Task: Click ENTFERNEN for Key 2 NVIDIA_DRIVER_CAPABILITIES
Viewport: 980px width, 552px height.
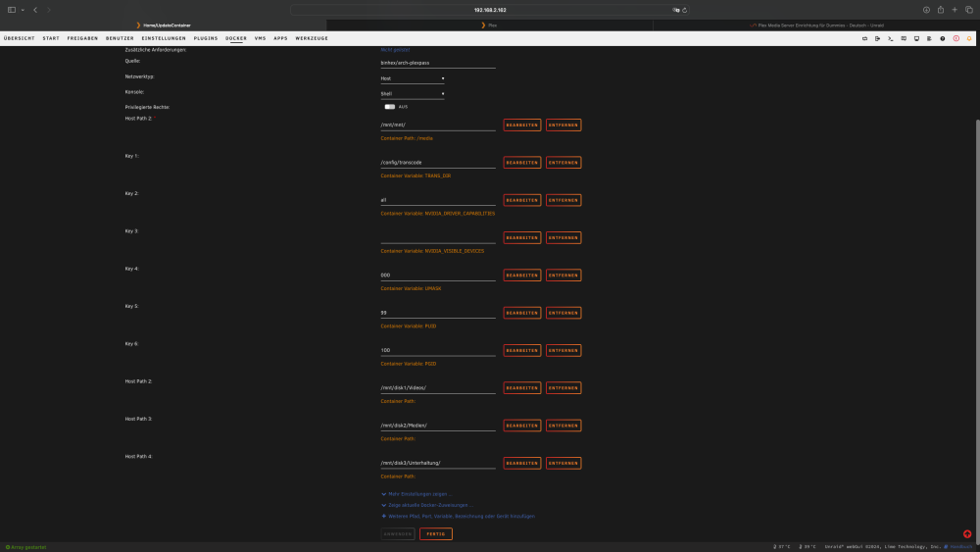Action: click(x=563, y=200)
